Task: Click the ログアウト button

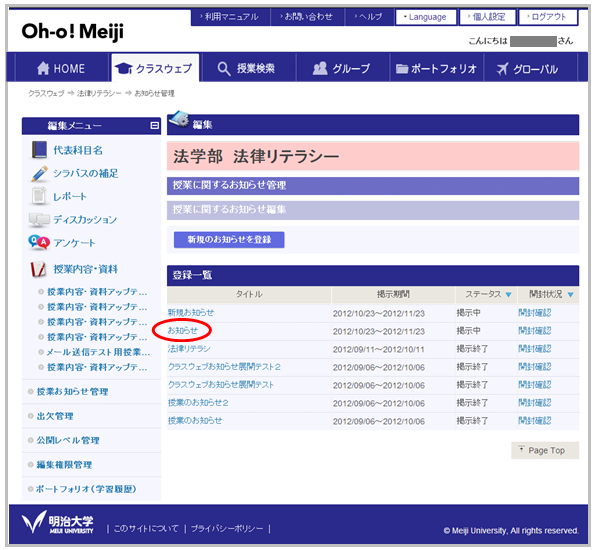Action: click(x=548, y=17)
